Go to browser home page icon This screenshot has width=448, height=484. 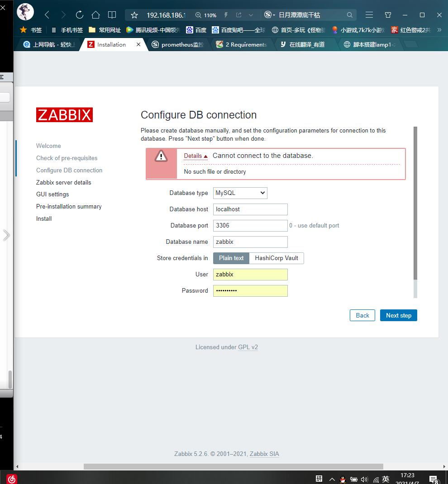tap(96, 15)
